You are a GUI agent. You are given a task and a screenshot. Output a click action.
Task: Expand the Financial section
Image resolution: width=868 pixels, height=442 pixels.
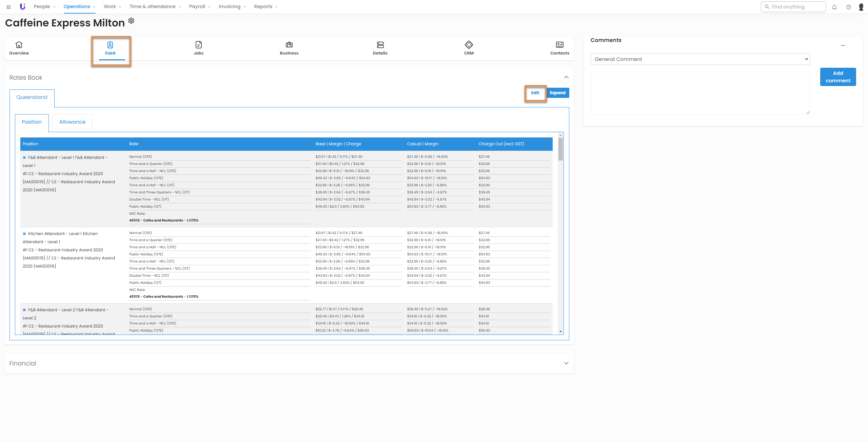pos(566,363)
